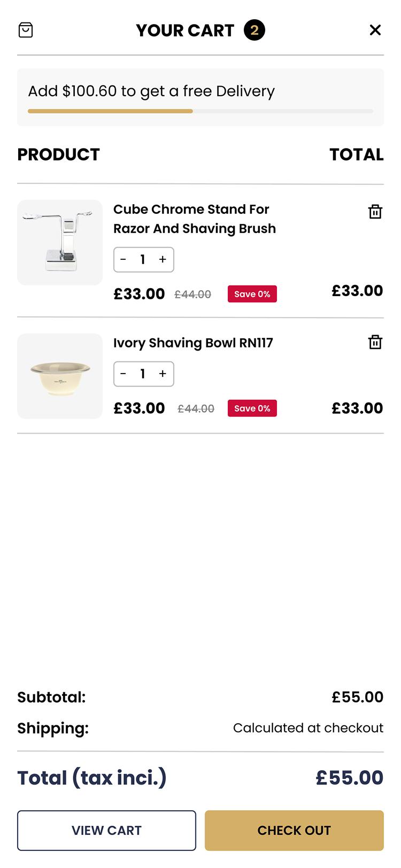The width and height of the screenshot is (401, 868).
Task: Click Save 0% badge on Cube Stand
Action: click(252, 294)
